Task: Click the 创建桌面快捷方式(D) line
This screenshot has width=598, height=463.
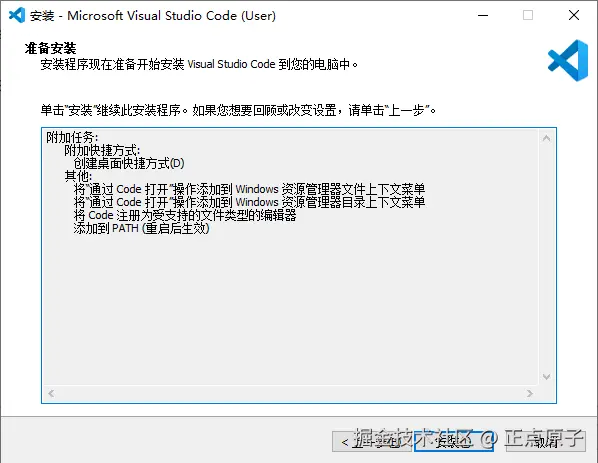Action: pos(129,164)
